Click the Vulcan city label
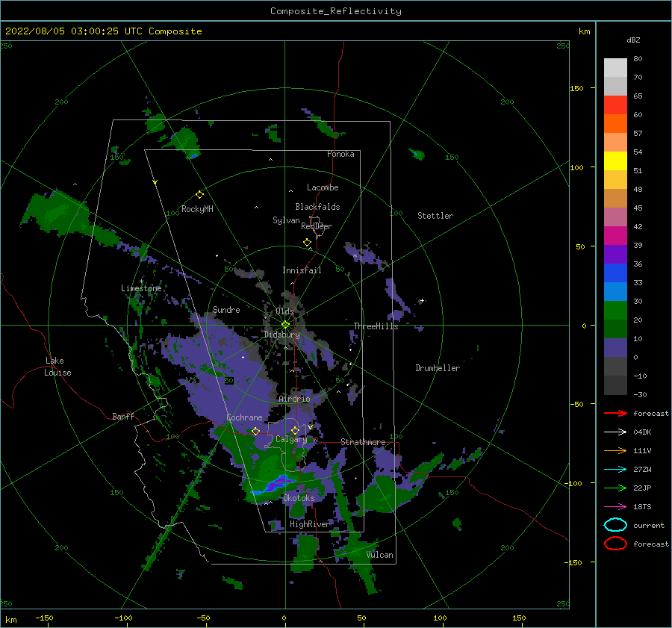The image size is (672, 628). pos(380,555)
